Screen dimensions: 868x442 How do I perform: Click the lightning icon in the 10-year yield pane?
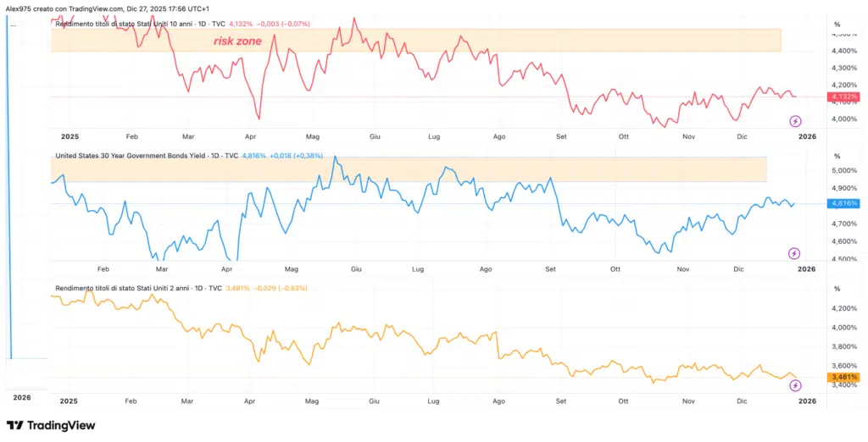coord(795,122)
